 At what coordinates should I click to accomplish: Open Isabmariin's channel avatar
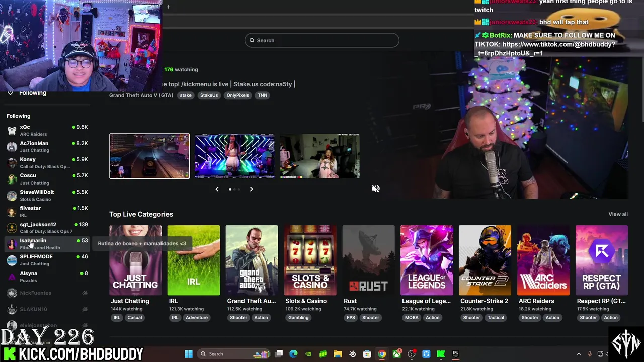point(12,244)
